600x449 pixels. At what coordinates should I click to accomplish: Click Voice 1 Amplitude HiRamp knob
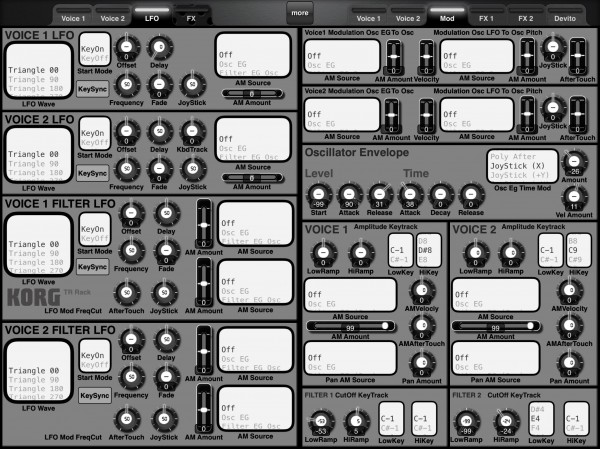tap(361, 254)
